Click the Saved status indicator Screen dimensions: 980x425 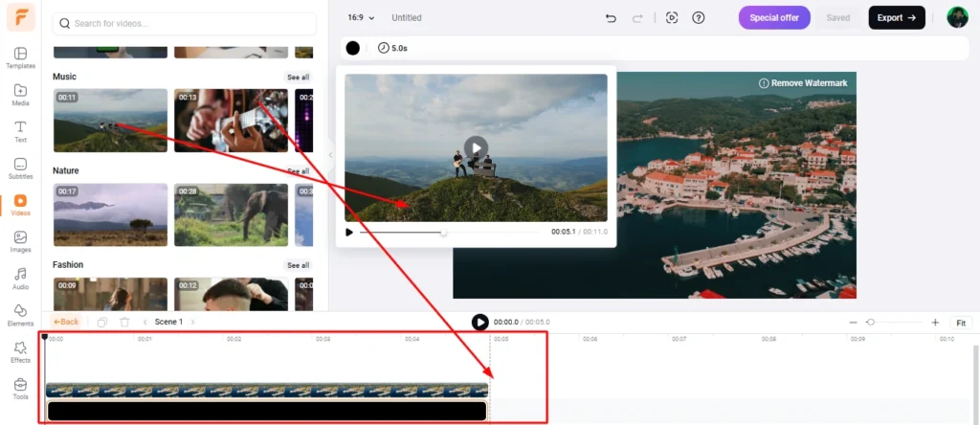point(838,17)
